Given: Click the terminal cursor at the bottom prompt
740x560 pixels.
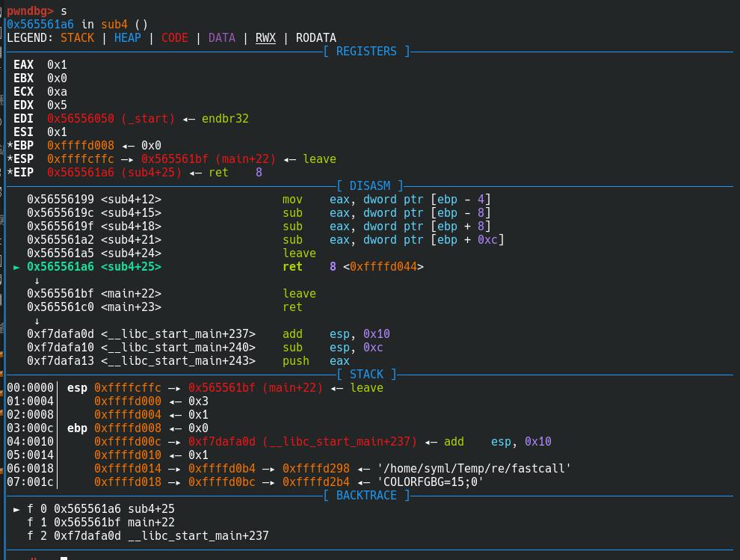Looking at the screenshot, I should click(64, 558).
